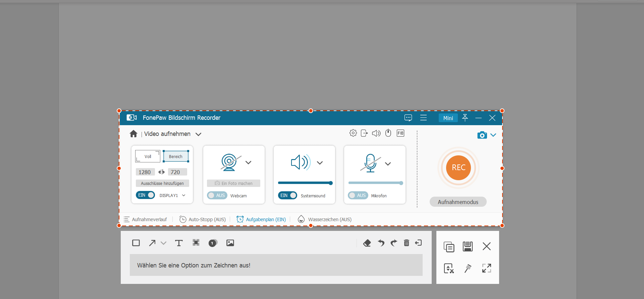This screenshot has width=644, height=299.
Task: Open sound settings speaker icon
Action: pos(376,133)
